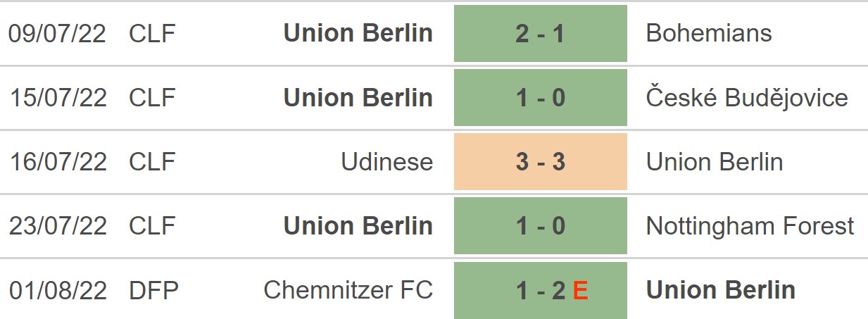Click the Udinese team name
This screenshot has height=319, width=868.
[x=386, y=162]
